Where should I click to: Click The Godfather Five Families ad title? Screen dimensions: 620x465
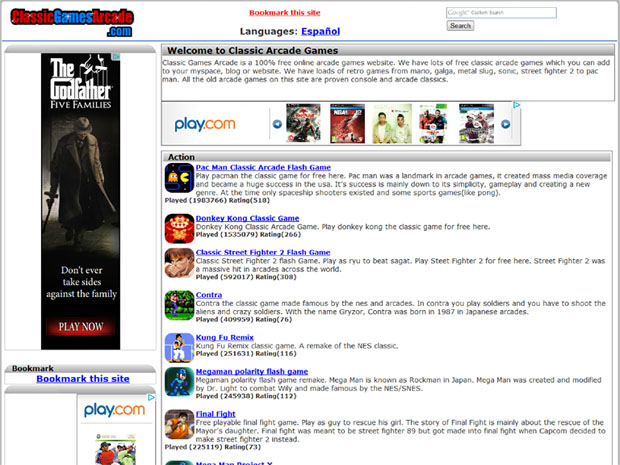click(81, 82)
